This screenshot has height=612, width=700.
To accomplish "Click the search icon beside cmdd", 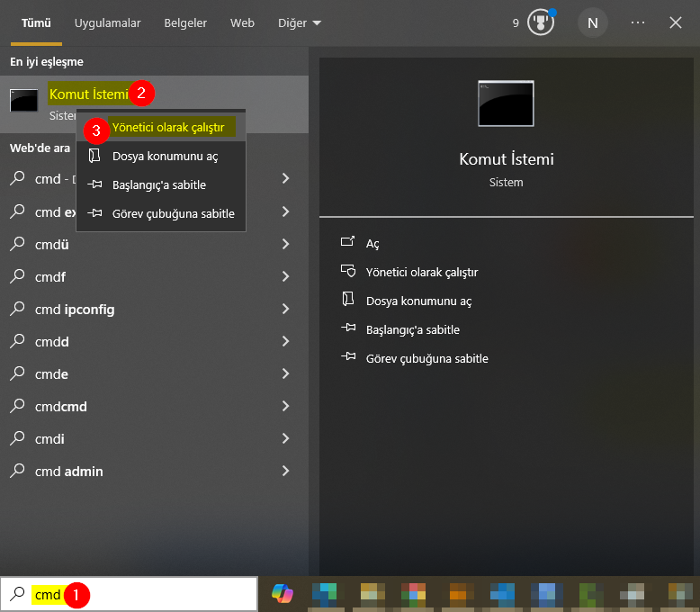I will point(17,341).
